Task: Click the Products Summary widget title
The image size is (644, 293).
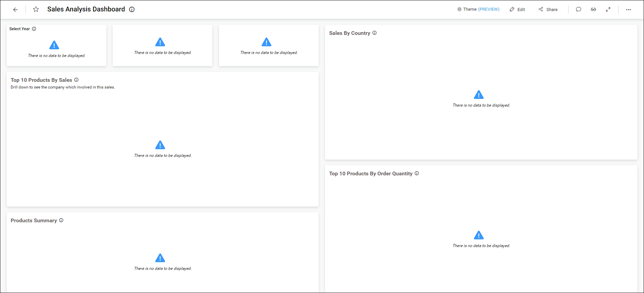Action: (x=34, y=221)
